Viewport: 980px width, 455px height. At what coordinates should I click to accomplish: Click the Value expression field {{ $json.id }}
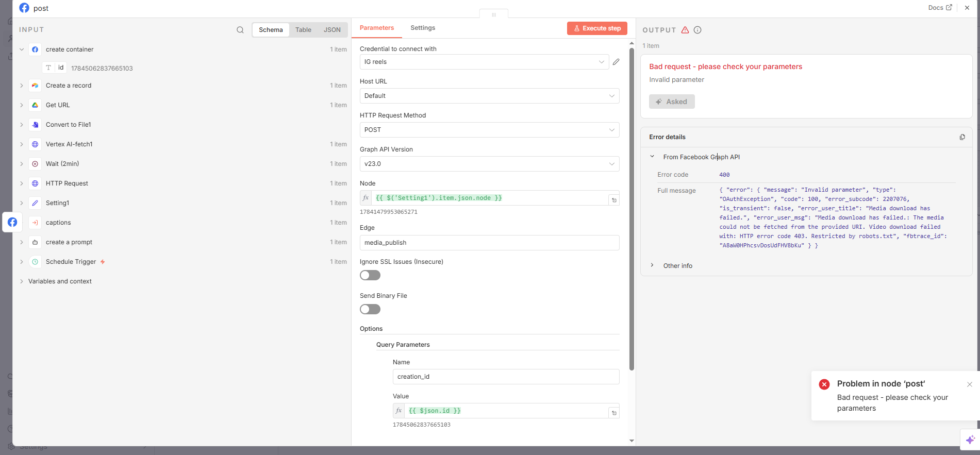[506, 411]
